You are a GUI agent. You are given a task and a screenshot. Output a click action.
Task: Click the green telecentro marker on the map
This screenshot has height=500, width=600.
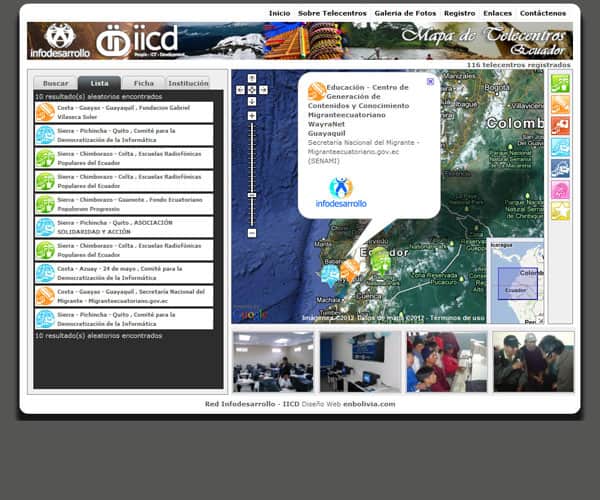click(380, 259)
